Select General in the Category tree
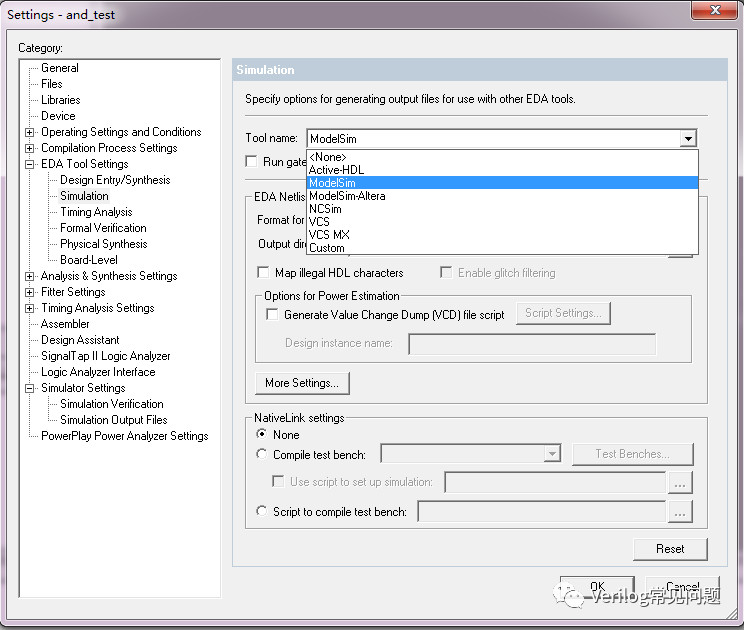 60,68
